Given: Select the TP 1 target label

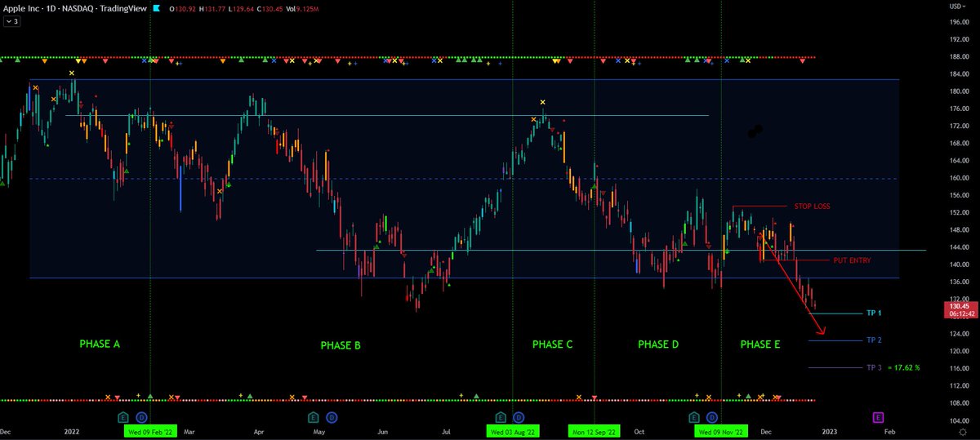Looking at the screenshot, I should pos(874,313).
